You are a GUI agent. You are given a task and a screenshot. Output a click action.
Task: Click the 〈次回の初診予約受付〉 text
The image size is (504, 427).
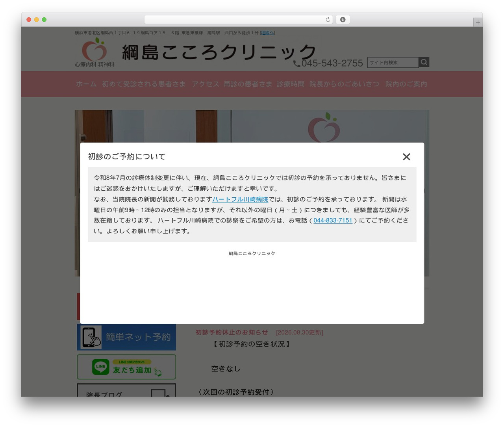pos(236,392)
